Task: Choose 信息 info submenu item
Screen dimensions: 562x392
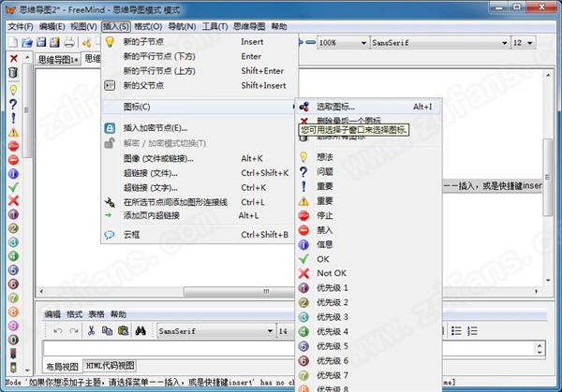Action: [368, 244]
